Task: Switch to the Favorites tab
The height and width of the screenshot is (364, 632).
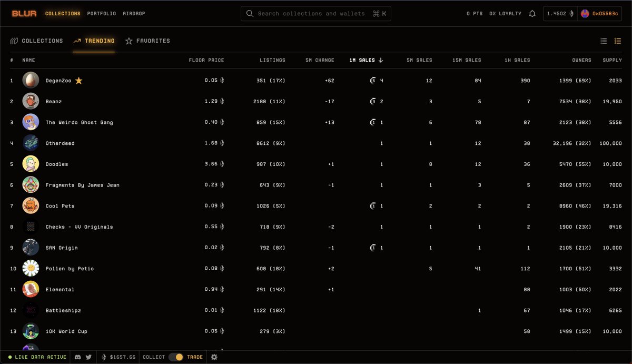Action: (x=147, y=41)
